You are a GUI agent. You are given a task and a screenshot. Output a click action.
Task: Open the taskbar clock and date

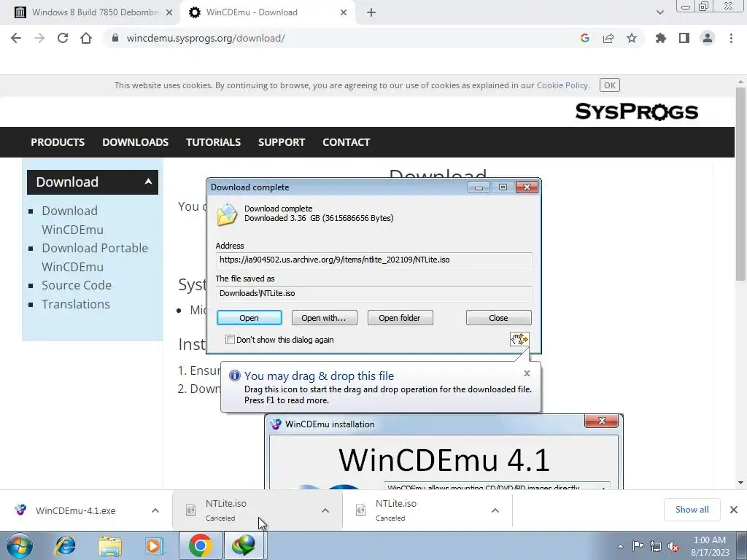click(710, 546)
